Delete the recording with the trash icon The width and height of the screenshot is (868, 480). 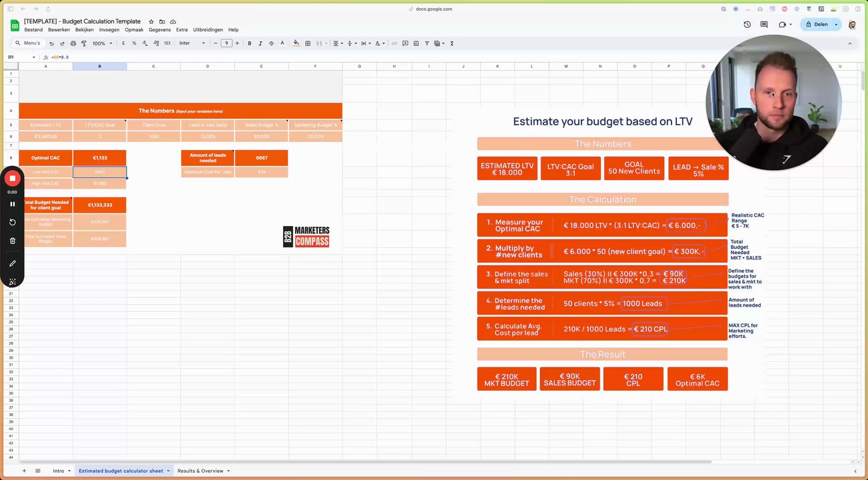[x=12, y=241]
